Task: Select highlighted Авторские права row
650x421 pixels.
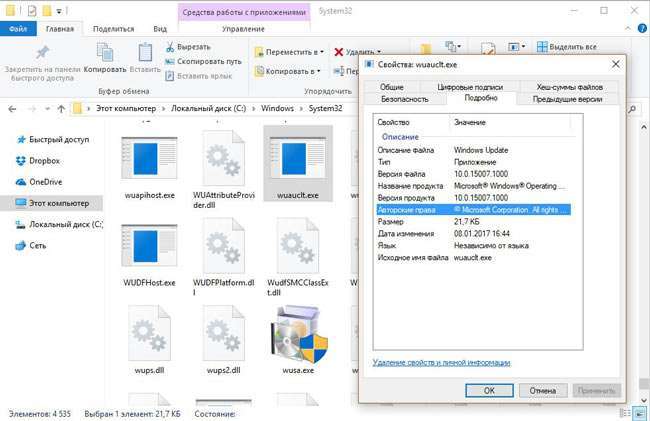Action: (x=473, y=210)
